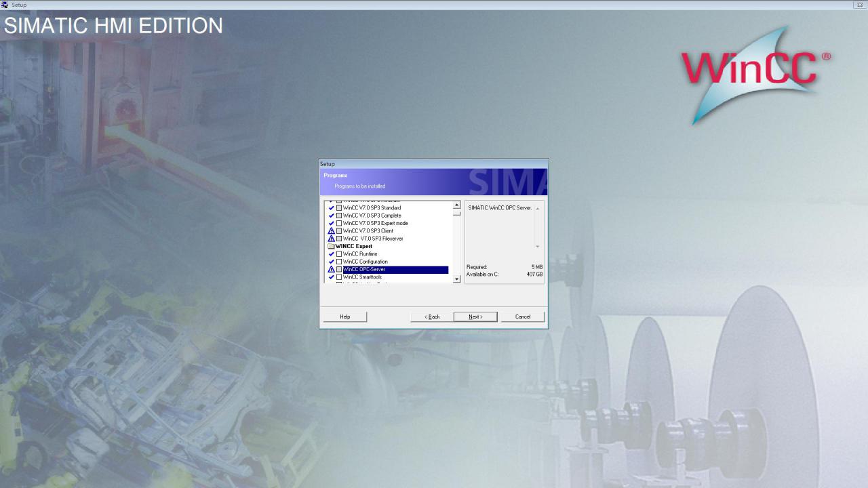The image size is (868, 488).
Task: Click the blue checkmark beside WinCC Smarttools
Action: pyautogui.click(x=331, y=277)
